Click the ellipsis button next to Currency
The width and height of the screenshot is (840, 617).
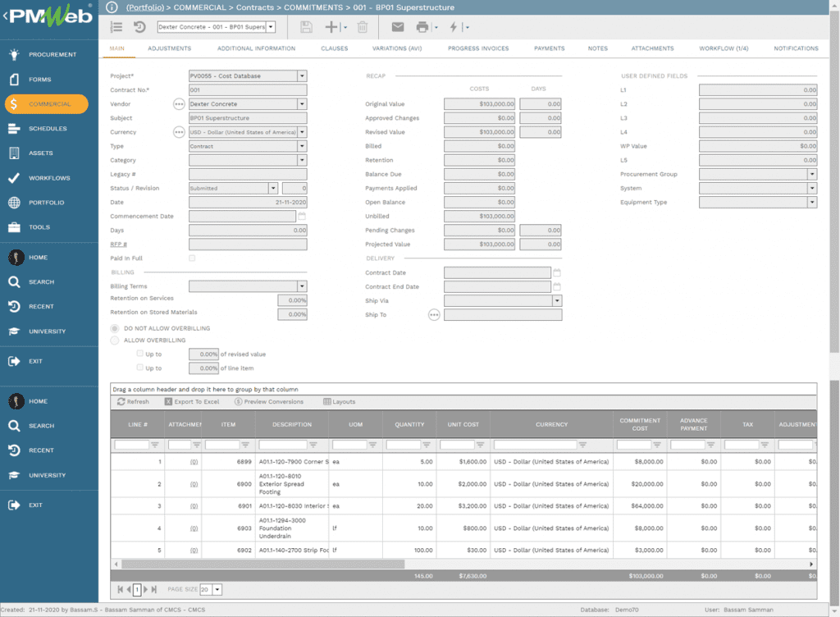179,132
